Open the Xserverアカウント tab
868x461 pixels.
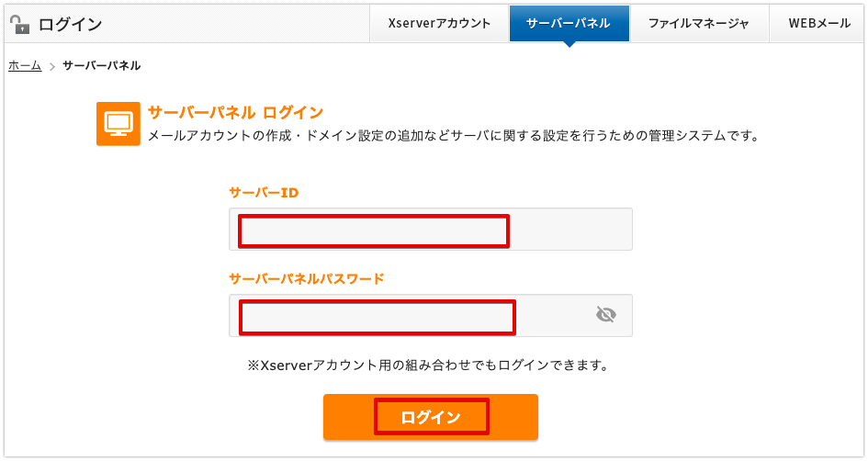coord(439,23)
